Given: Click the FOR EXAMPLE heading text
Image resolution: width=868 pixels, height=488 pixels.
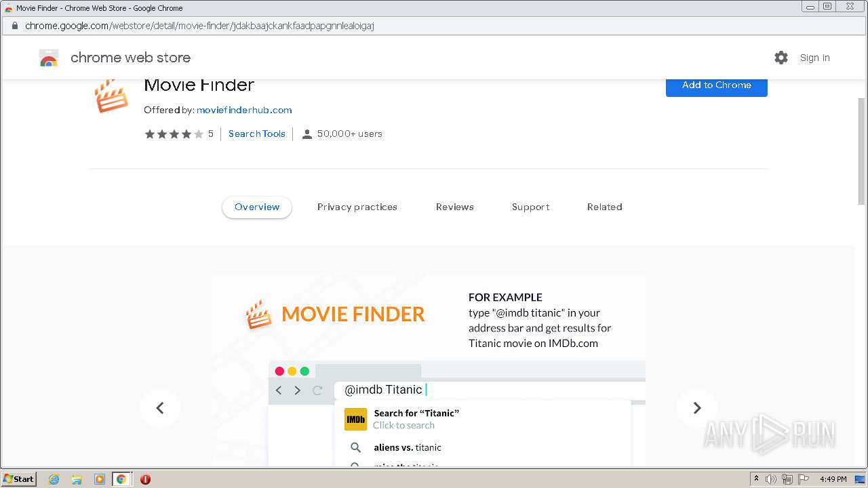Looking at the screenshot, I should 505,298.
